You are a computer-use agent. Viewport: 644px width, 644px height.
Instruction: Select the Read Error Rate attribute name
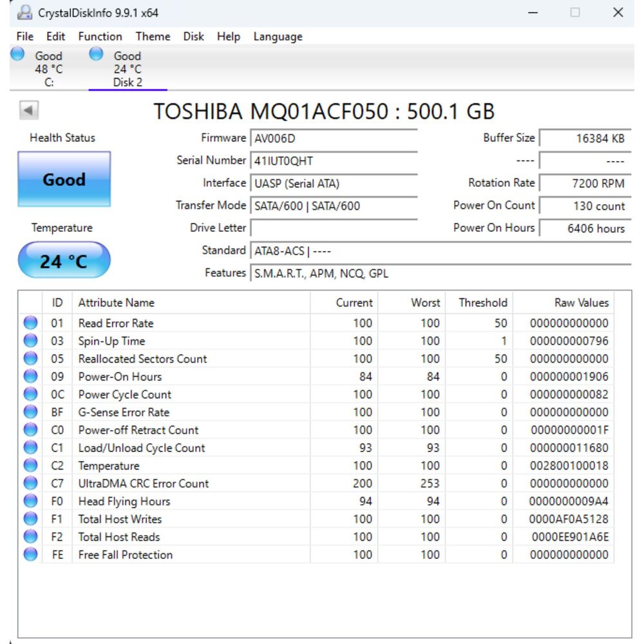tap(116, 323)
